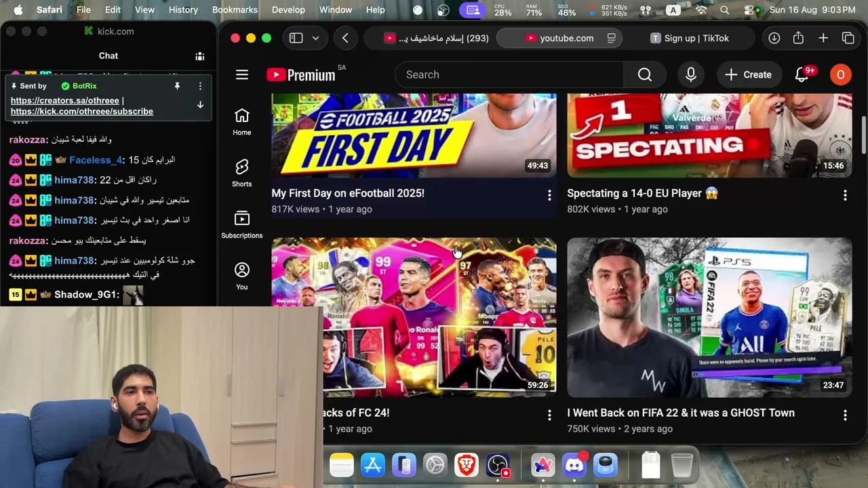The height and width of the screenshot is (488, 868).
Task: Open options for 'Spectating a 14-0 EU Player'
Action: (x=845, y=195)
